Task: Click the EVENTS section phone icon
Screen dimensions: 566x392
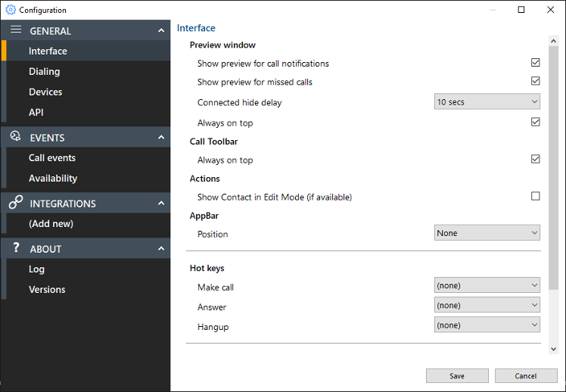Action: pos(15,137)
